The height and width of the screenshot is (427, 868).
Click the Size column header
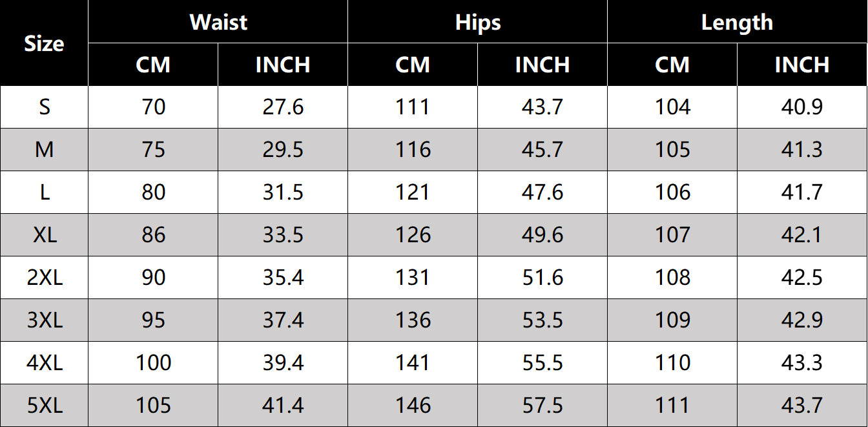[44, 43]
